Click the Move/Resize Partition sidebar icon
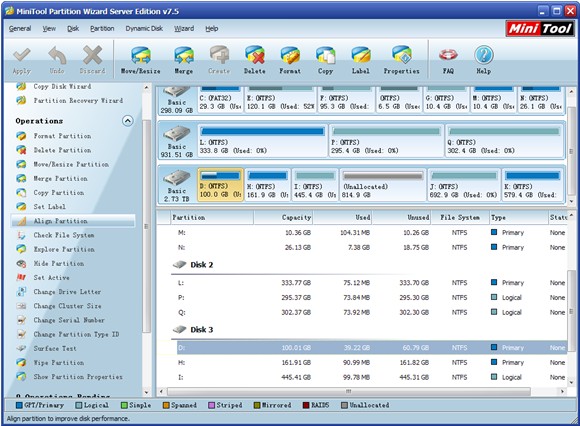 click(21, 164)
